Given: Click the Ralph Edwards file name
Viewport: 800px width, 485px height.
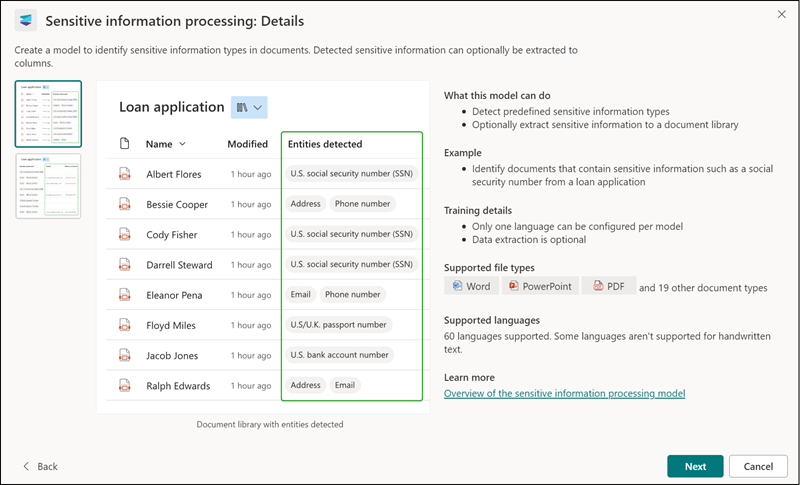Looking at the screenshot, I should coord(178,386).
